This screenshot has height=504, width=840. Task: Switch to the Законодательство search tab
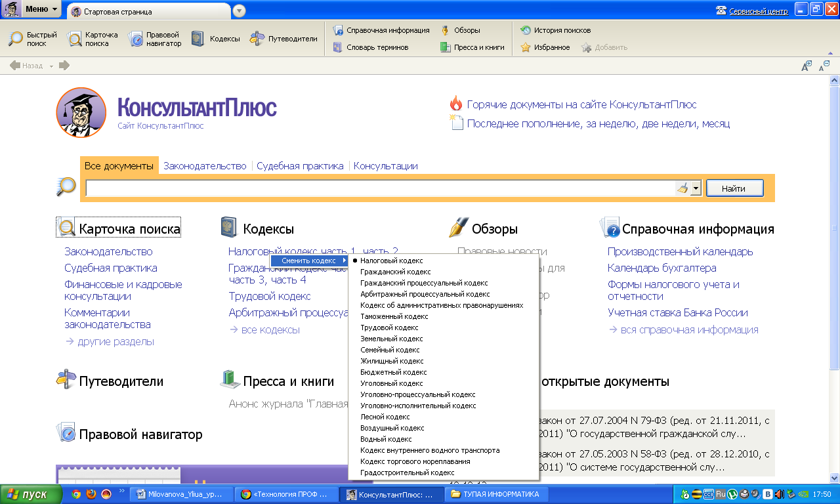205,166
